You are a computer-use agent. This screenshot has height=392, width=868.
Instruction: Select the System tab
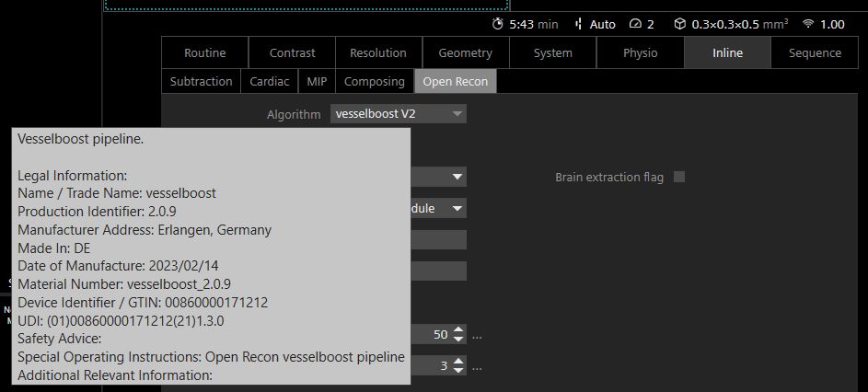click(x=552, y=52)
